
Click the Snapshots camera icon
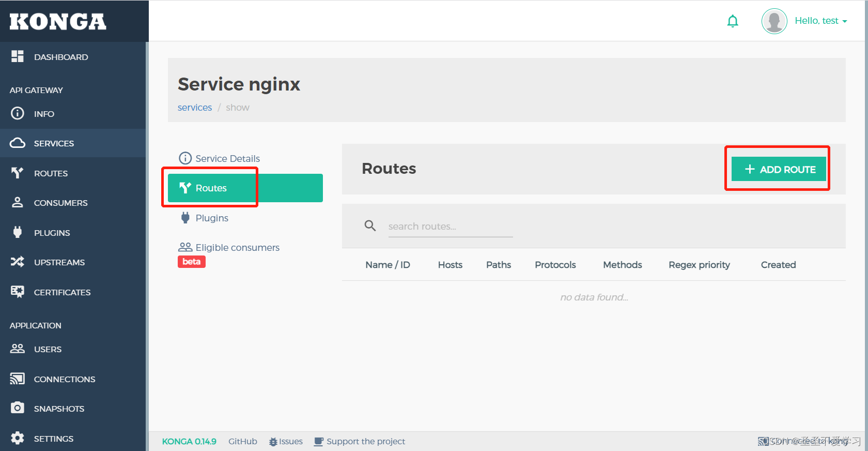pyautogui.click(x=18, y=408)
